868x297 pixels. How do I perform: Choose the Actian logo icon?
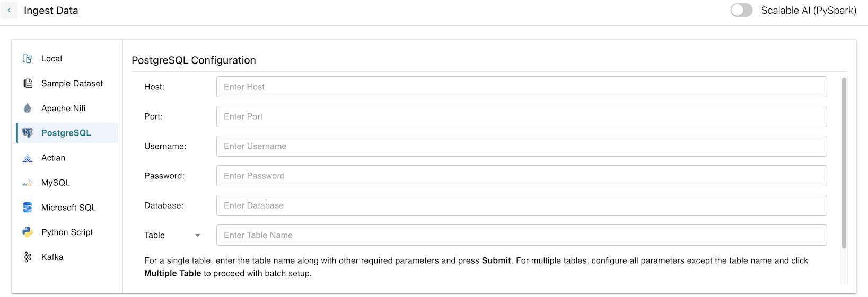[28, 158]
